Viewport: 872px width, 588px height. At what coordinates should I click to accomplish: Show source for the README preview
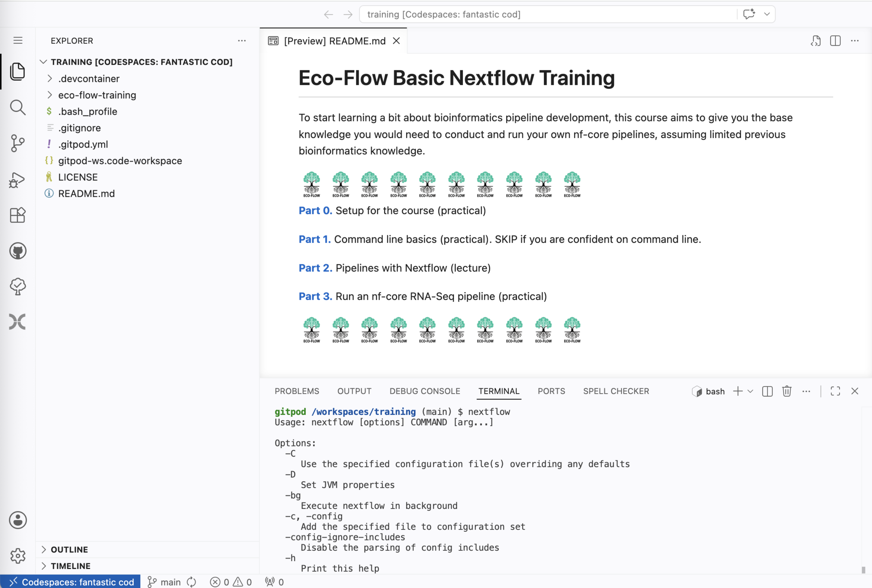click(x=816, y=41)
